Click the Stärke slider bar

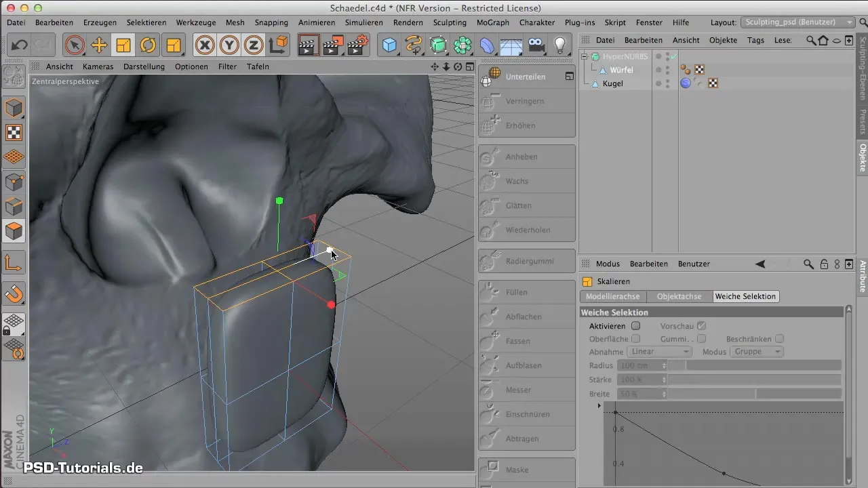(755, 380)
